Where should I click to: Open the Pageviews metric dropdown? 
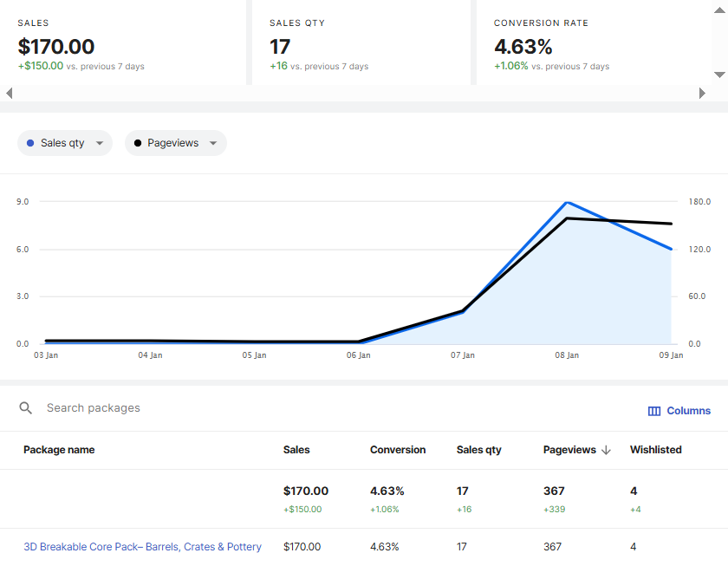pos(175,143)
